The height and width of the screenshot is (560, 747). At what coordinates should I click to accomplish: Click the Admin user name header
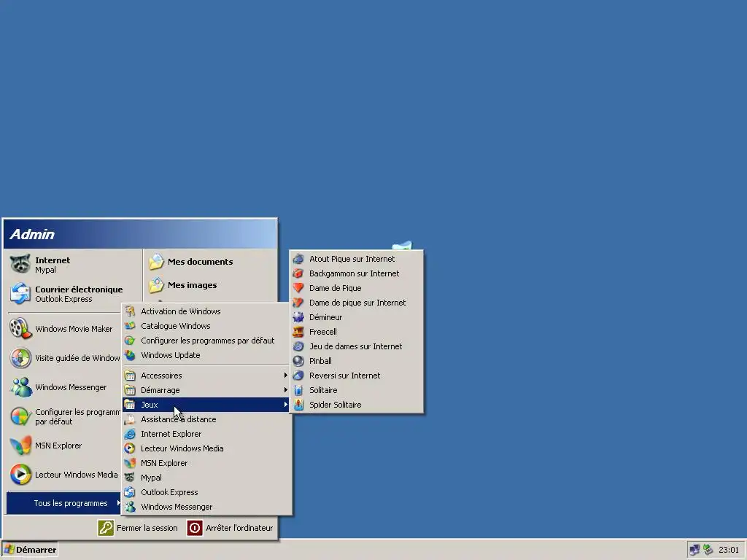(32, 234)
